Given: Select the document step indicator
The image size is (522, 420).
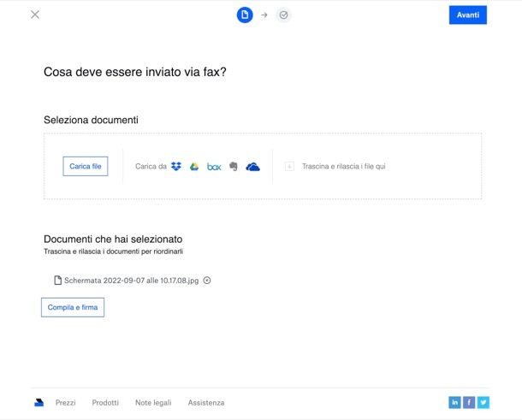Looking at the screenshot, I should [245, 15].
